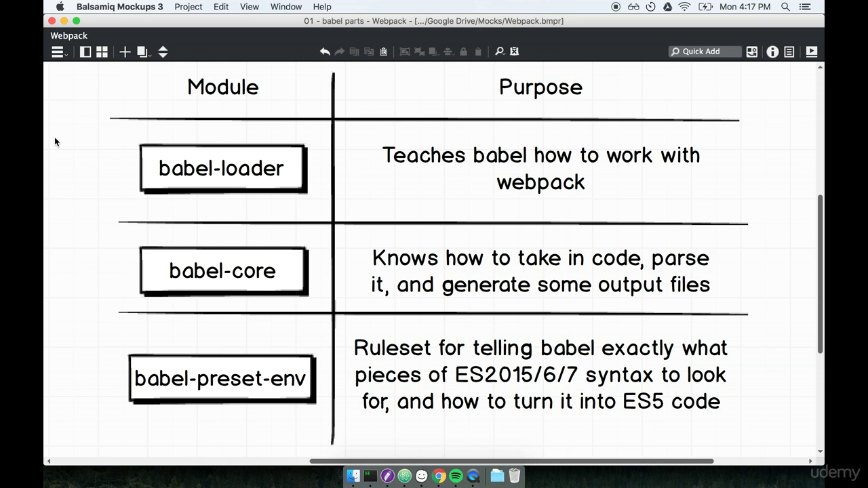Toggle the UI Library panel
The width and height of the screenshot is (868, 488).
102,52
